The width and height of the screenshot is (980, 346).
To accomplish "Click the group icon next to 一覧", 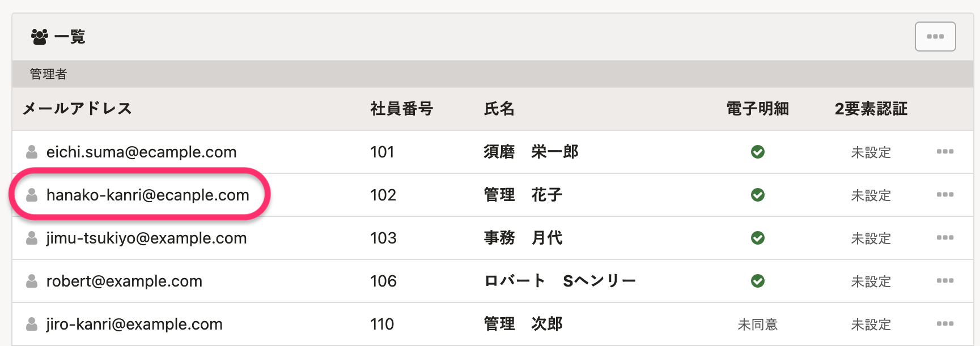I will (40, 37).
